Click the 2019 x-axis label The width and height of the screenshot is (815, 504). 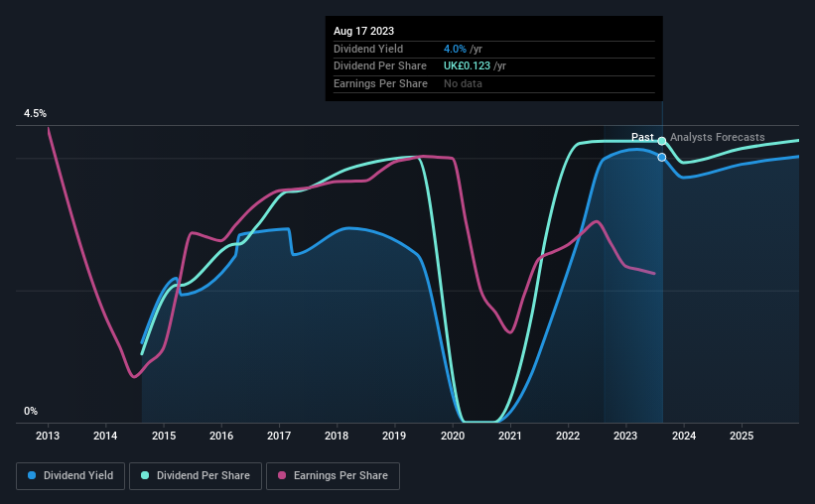pos(394,436)
